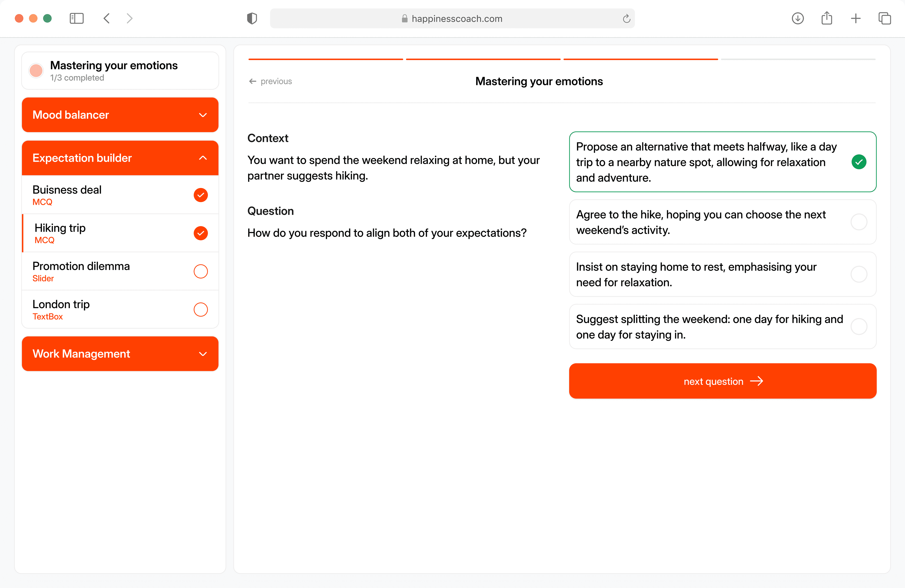Image resolution: width=905 pixels, height=588 pixels.
Task: Show tab overview icon
Action: pyautogui.click(x=884, y=18)
